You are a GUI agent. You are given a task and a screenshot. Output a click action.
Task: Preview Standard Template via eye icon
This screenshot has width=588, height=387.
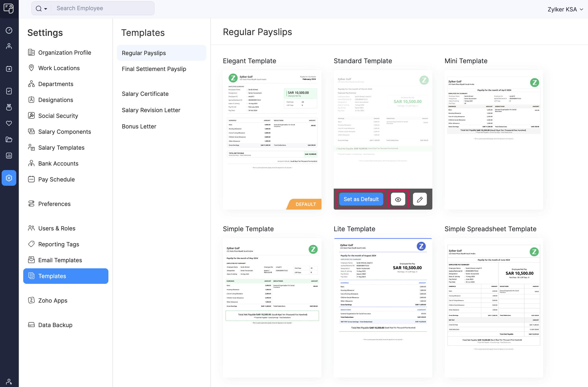click(398, 199)
